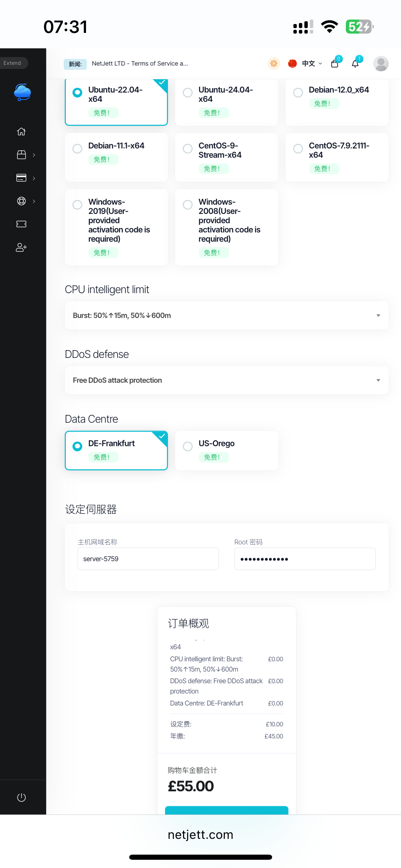
Task: Select CentOS-9-Stream-x64 operating system
Action: pos(227,157)
